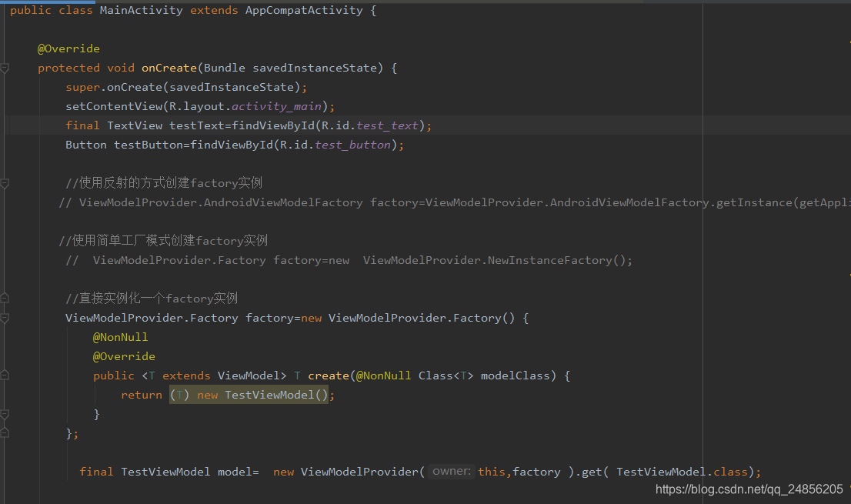The width and height of the screenshot is (851, 504).
Task: Click the "(T)" cast inlay hint chip
Action: tap(179, 394)
